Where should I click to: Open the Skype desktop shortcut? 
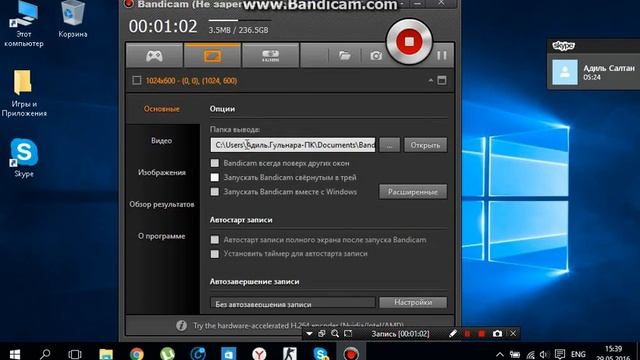click(x=24, y=158)
